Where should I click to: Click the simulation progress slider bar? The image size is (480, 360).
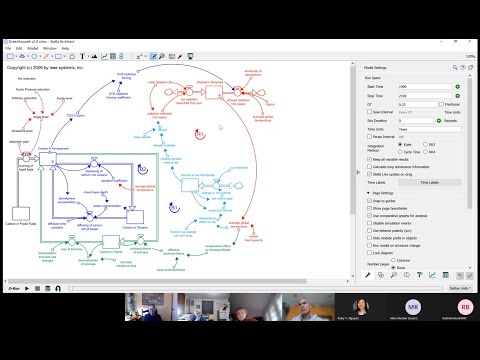255,288
